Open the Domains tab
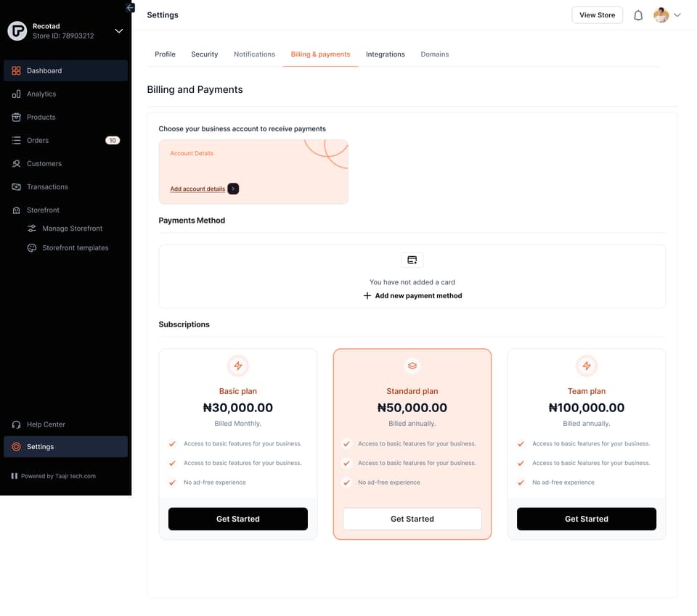The height and width of the screenshot is (616, 697). click(434, 54)
